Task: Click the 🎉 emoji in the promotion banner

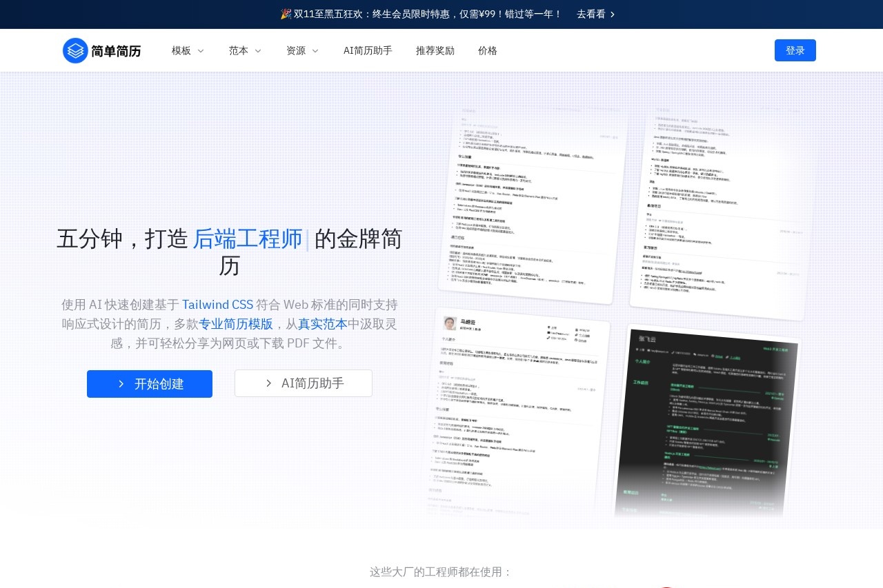Action: pyautogui.click(x=286, y=14)
